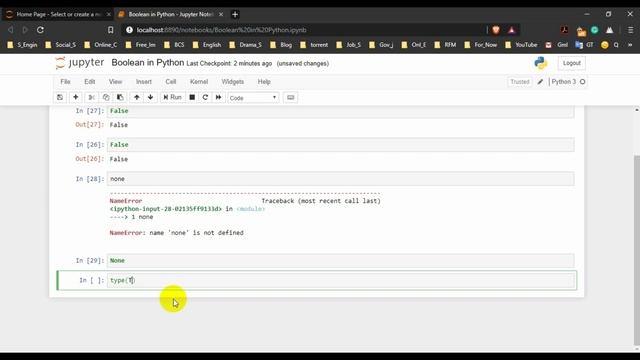The width and height of the screenshot is (640, 360).
Task: Open the Help menu
Action: 264,82
